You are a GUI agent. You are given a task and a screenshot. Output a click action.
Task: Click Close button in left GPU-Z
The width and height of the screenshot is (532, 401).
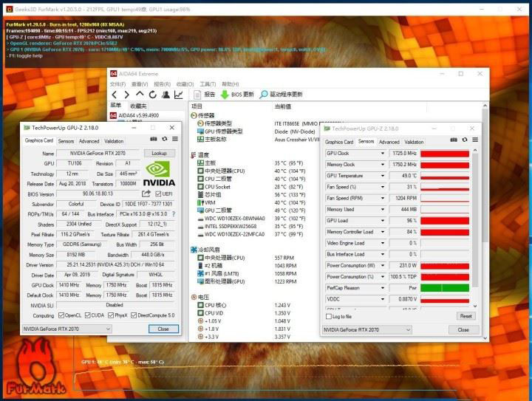pos(163,329)
